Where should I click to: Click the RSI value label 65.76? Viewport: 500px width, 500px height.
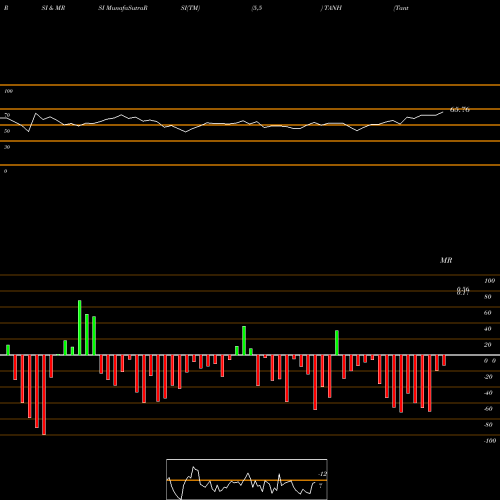460,109
